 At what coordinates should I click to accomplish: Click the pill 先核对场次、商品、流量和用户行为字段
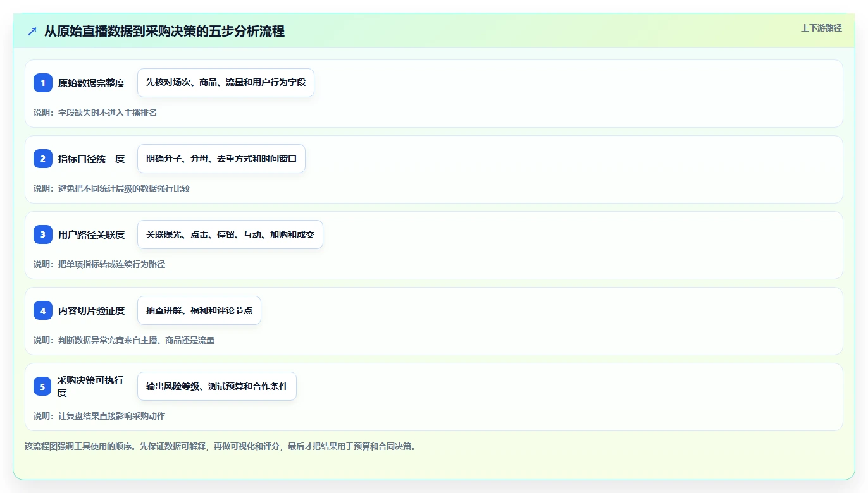(x=226, y=83)
